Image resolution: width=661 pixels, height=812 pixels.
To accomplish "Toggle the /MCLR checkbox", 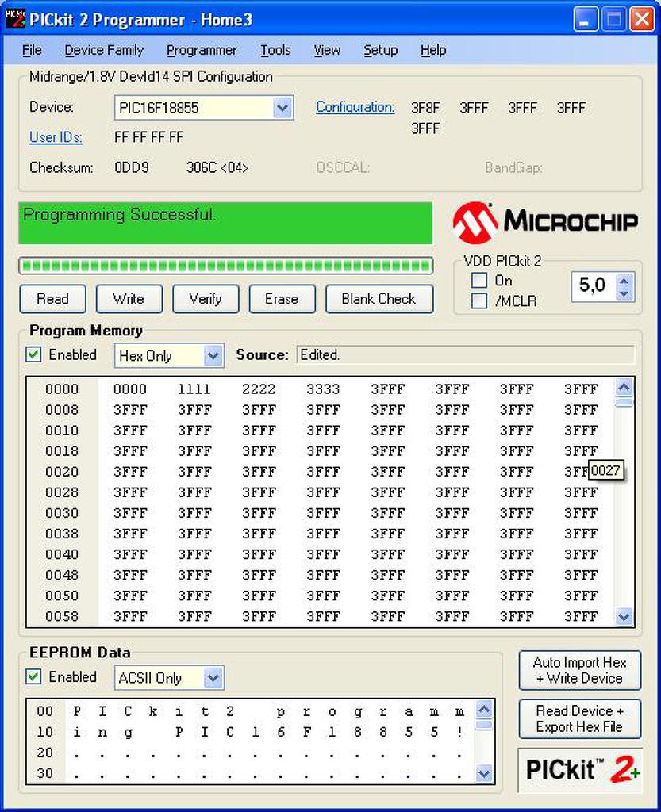I will (479, 301).
